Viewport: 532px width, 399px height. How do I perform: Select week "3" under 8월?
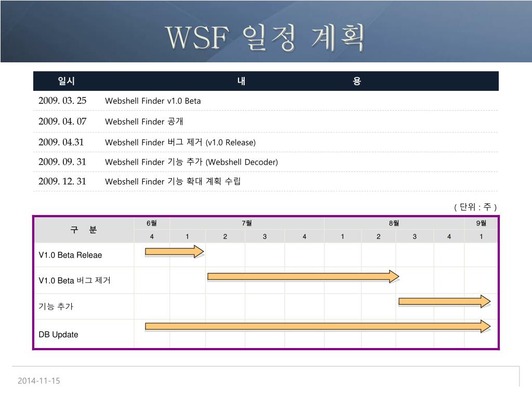point(415,236)
